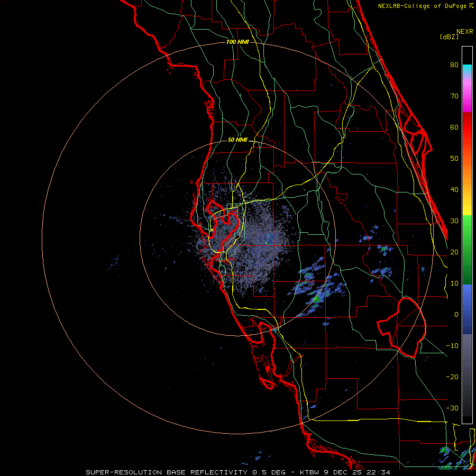Click the 40 value on the dBZ scale
Image resolution: width=476 pixels, height=476 pixels.
point(454,190)
